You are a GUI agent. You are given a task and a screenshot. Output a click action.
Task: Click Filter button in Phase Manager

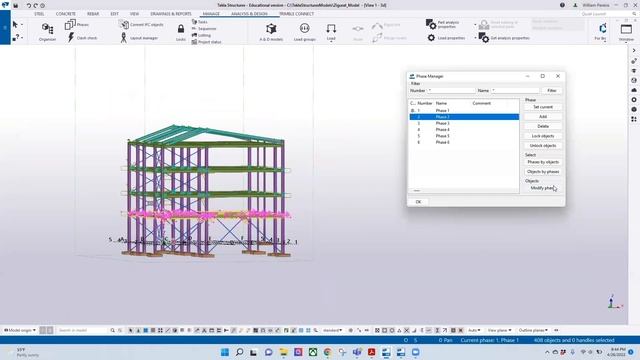click(x=552, y=91)
